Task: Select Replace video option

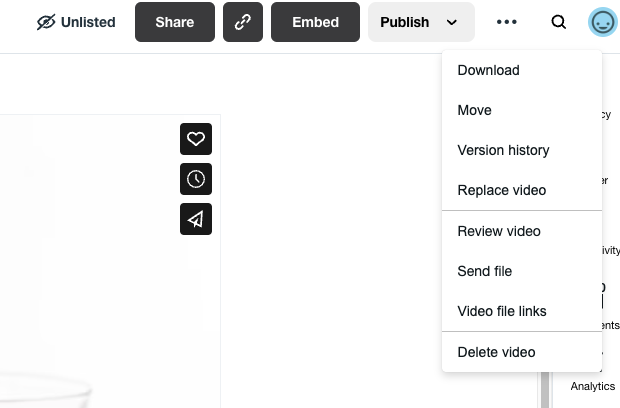Action: coord(501,190)
